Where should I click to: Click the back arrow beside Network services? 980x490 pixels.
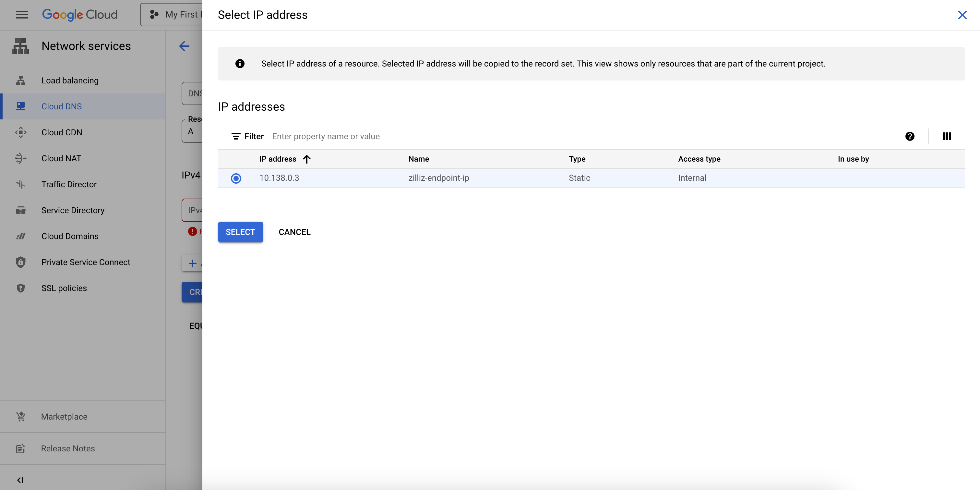[x=184, y=46]
